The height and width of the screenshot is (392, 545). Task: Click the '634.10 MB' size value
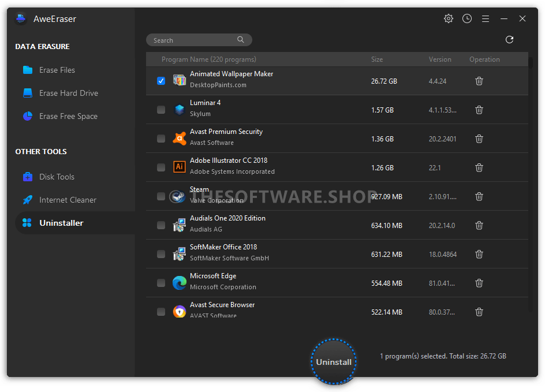(386, 226)
